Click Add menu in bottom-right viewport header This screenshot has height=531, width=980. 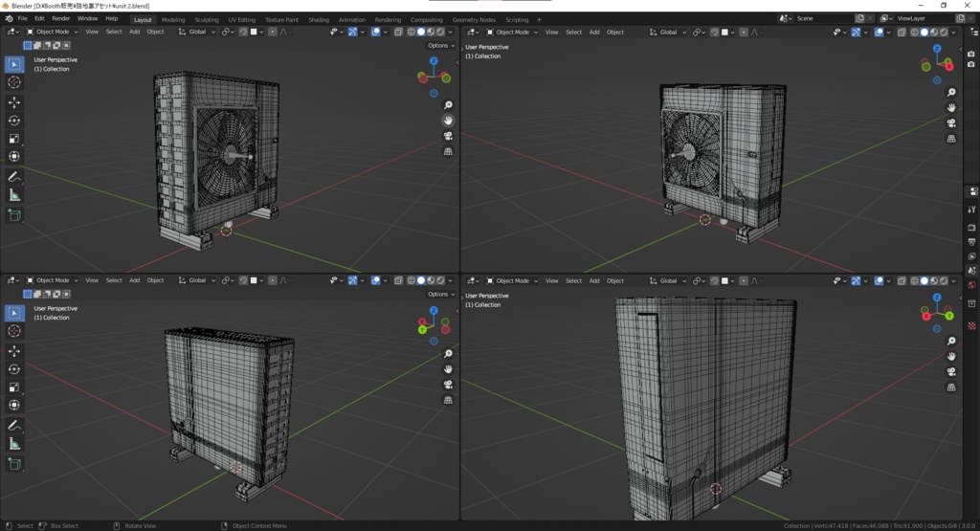(594, 280)
